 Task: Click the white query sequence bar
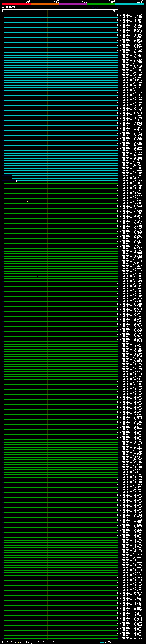(x=60, y=9)
